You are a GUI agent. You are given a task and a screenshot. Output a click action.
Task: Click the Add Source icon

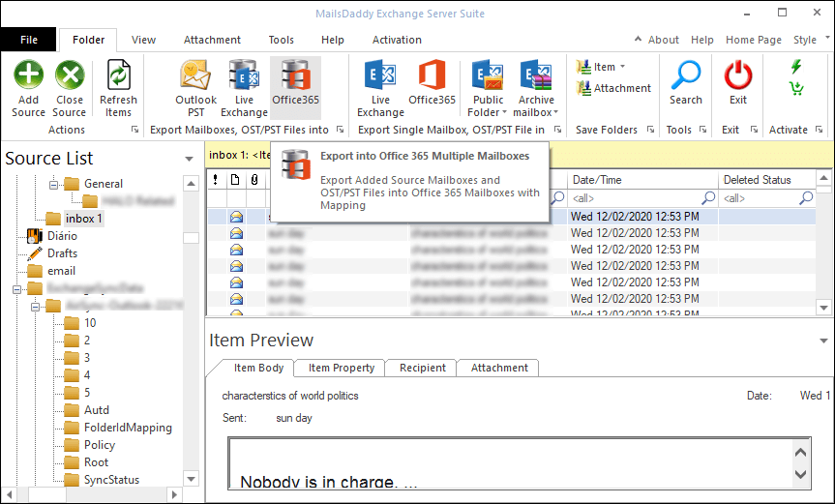coord(29,74)
